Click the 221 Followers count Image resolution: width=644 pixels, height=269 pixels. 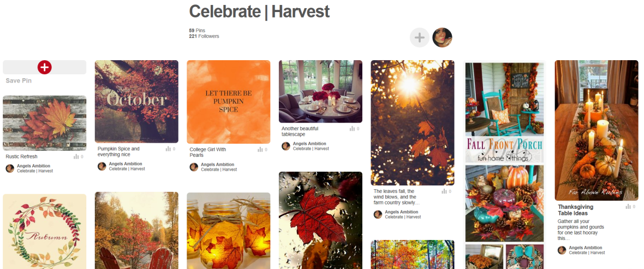pyautogui.click(x=204, y=36)
